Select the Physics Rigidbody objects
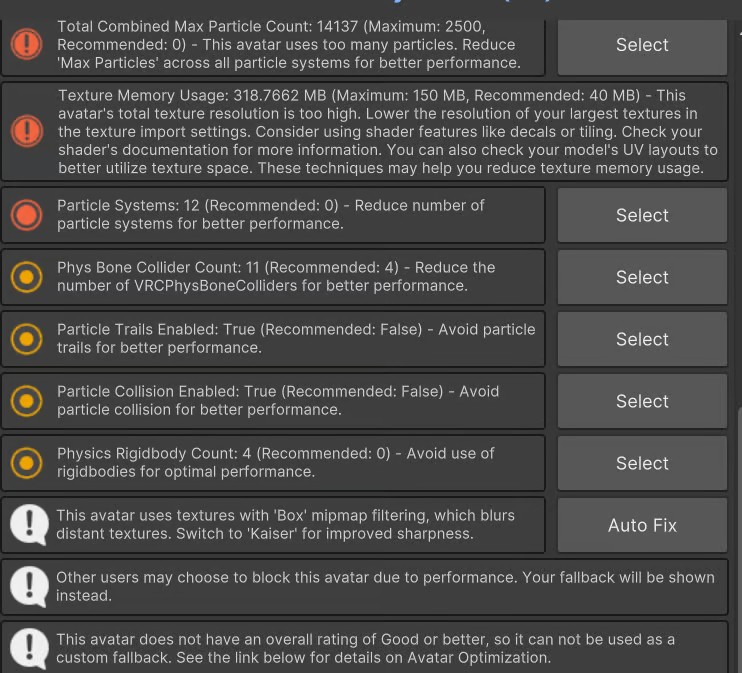The height and width of the screenshot is (673, 742). tap(642, 463)
